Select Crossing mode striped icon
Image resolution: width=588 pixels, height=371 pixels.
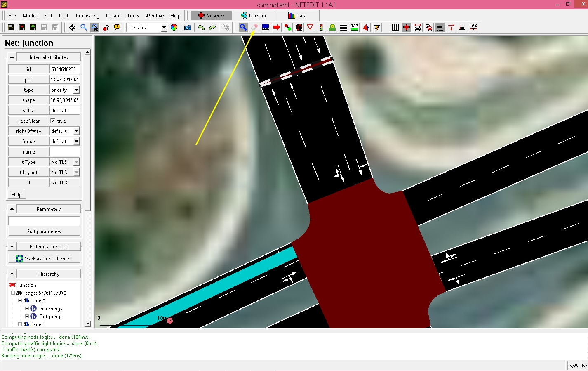pos(343,27)
